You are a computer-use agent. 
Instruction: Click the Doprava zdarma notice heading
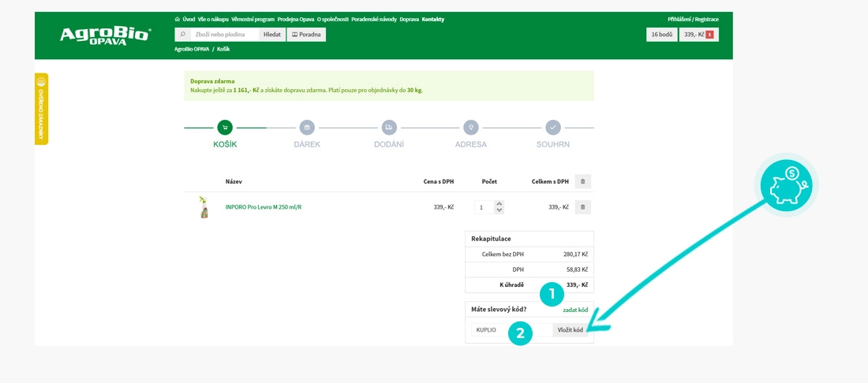pos(212,81)
